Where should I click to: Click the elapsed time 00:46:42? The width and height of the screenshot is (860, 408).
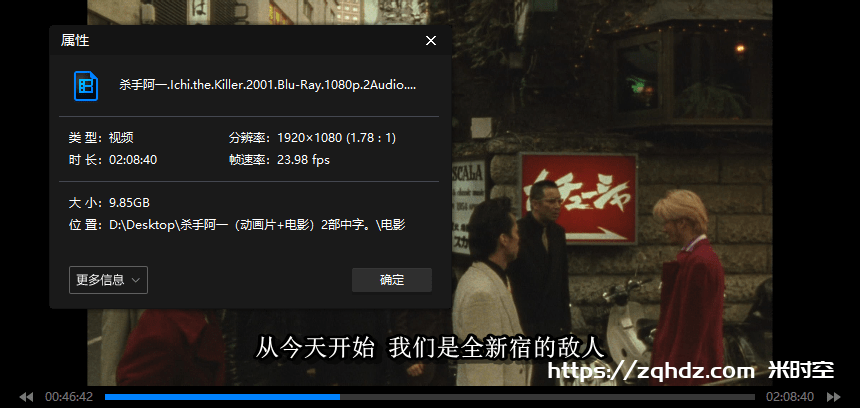click(x=69, y=396)
